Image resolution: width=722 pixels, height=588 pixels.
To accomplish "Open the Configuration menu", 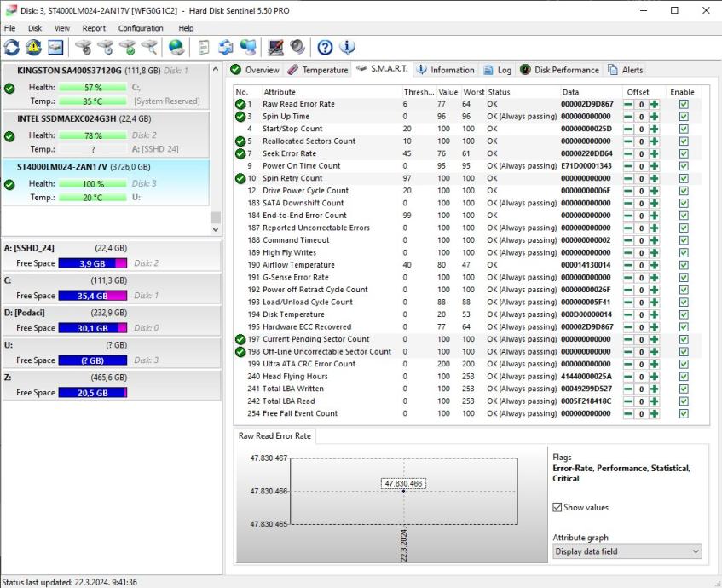I will [141, 28].
